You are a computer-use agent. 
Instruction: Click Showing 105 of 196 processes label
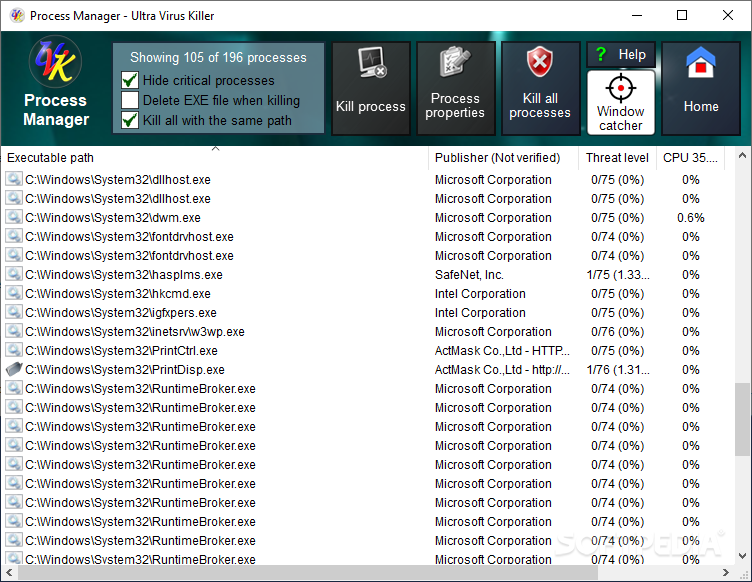[x=218, y=58]
